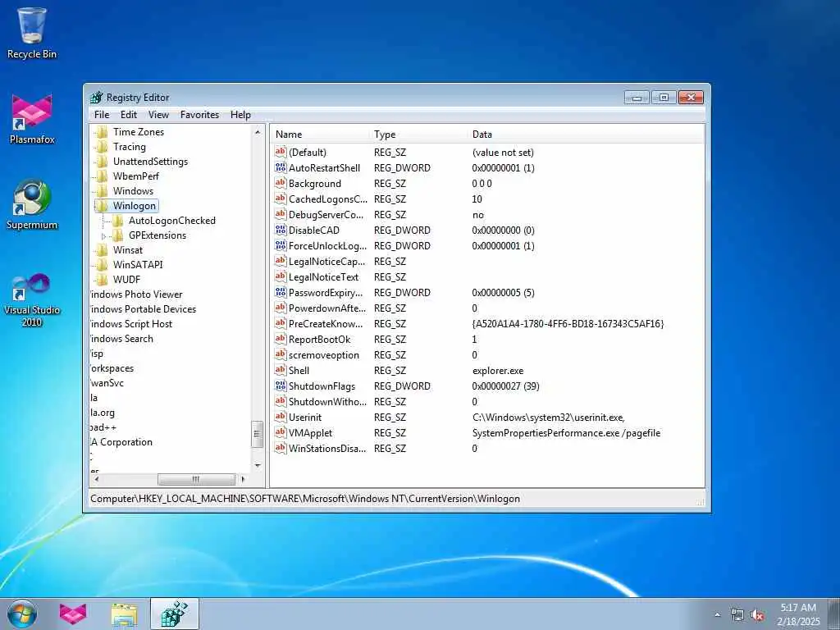Open the File menu
Viewport: 840px width, 630px height.
click(x=101, y=115)
